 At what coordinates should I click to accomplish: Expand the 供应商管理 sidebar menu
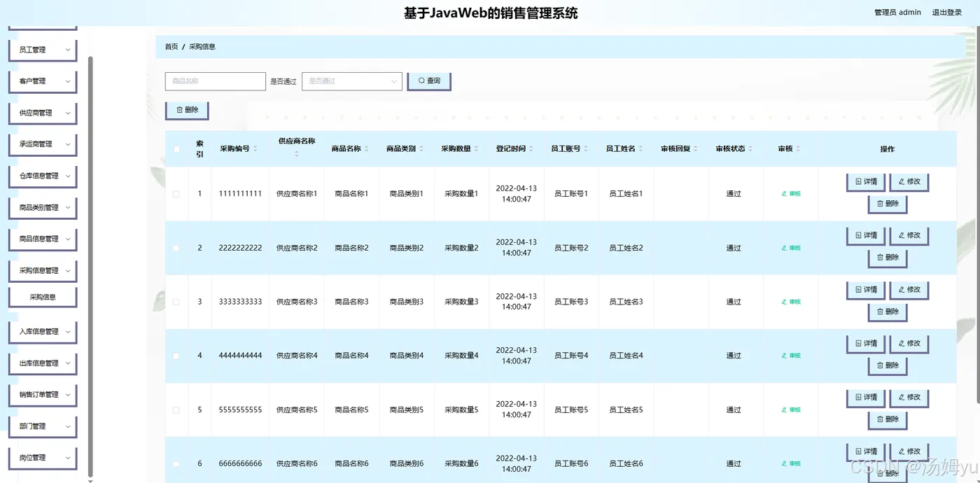click(43, 113)
